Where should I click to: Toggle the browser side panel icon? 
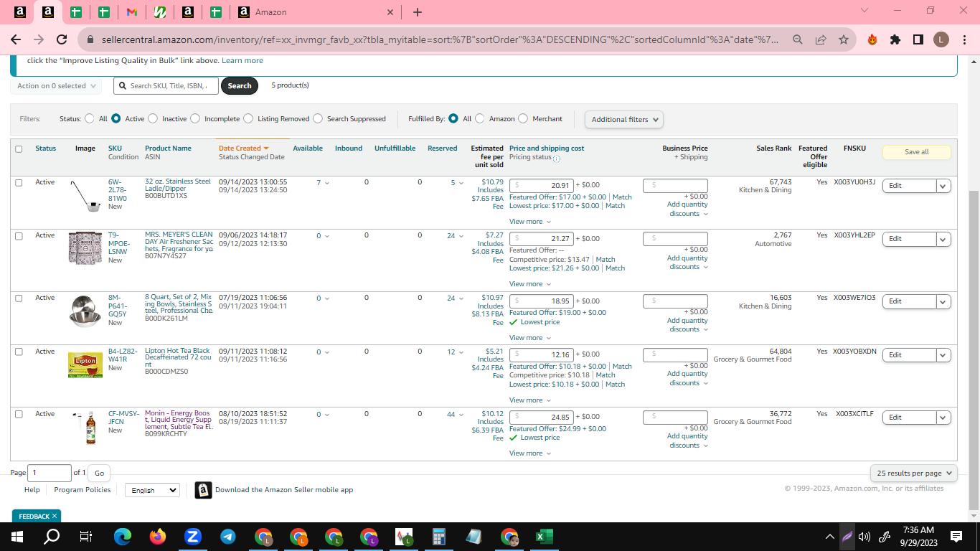(x=918, y=40)
